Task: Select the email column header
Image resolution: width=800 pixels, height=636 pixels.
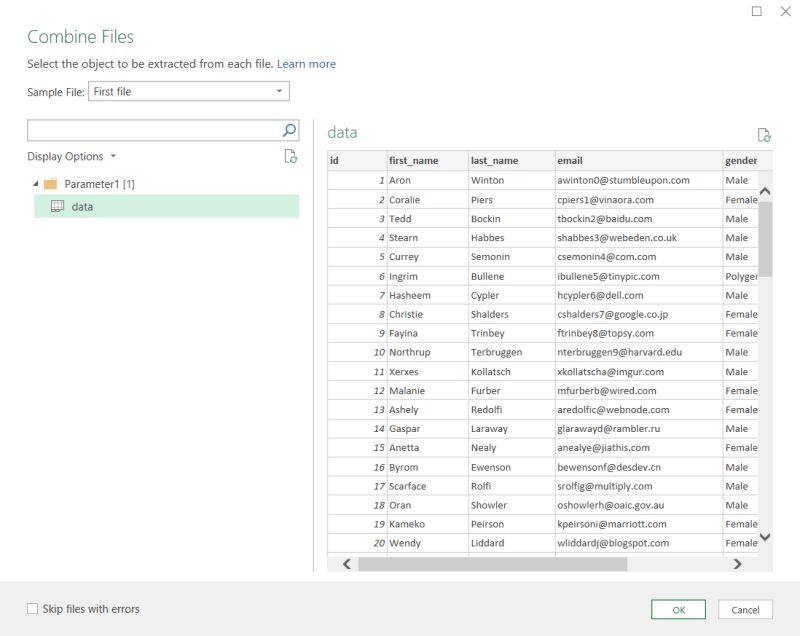Action: click(600, 160)
